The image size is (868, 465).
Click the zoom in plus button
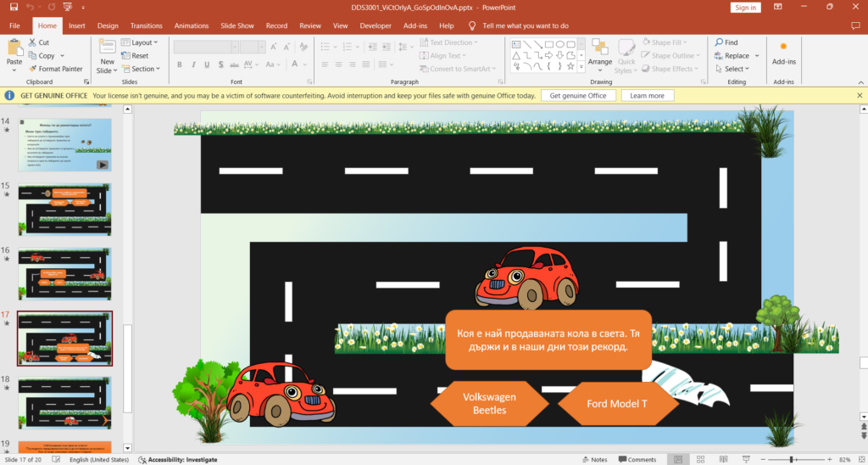tap(829, 459)
